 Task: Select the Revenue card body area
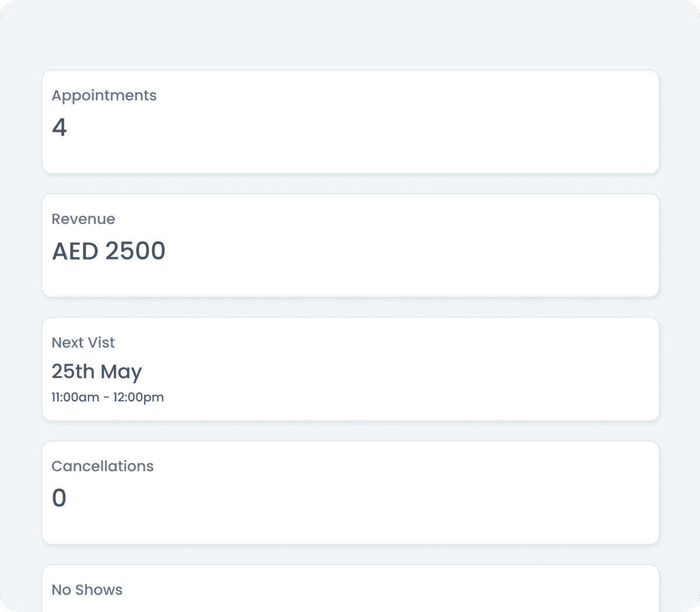point(350,274)
